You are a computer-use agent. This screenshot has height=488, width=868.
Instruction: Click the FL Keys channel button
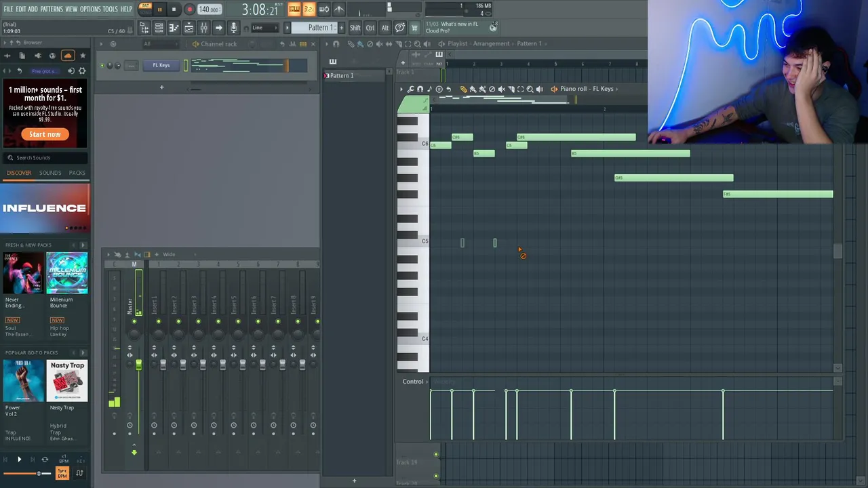coord(161,65)
